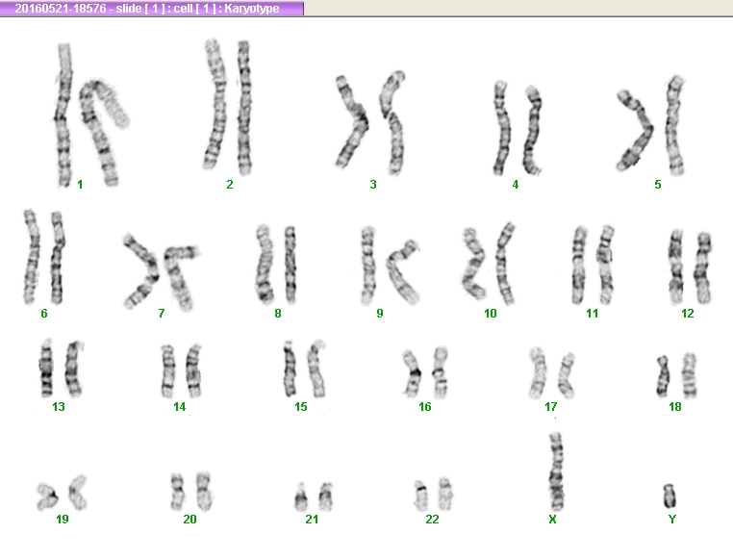Select the chromosome 17 pair image

pos(551,372)
